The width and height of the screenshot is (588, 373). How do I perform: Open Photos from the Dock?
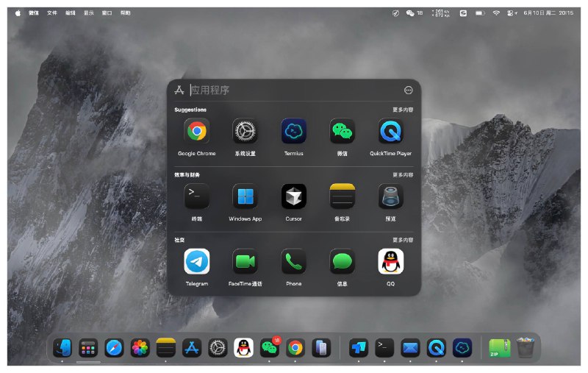point(140,348)
